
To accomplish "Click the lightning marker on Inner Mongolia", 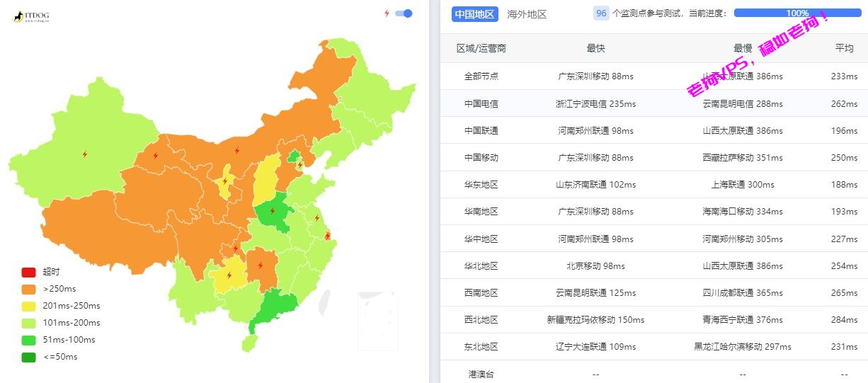I will click(x=237, y=150).
